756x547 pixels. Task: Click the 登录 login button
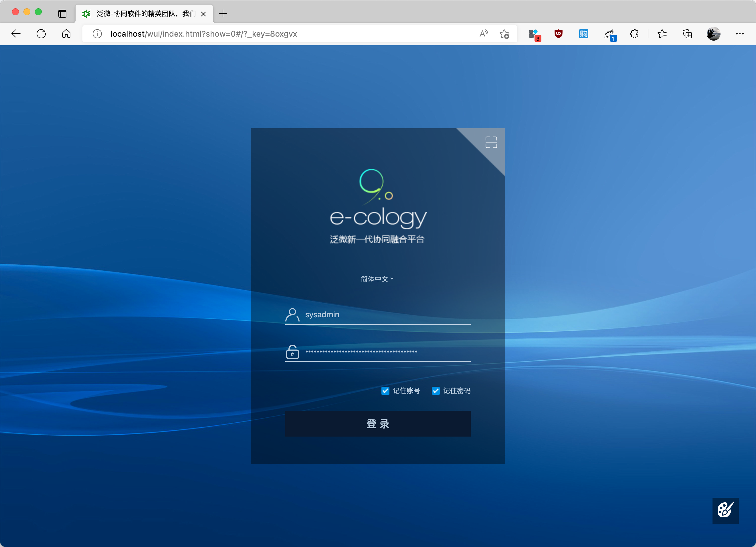point(378,424)
